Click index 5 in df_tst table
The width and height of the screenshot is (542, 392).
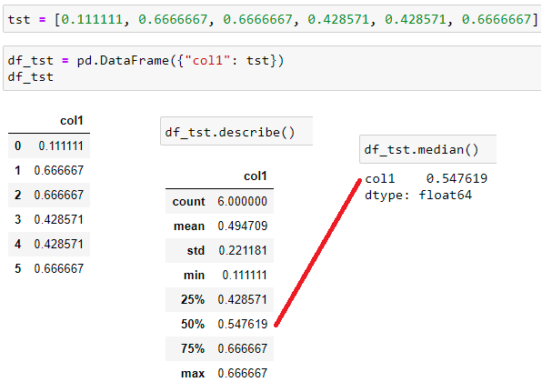17,268
